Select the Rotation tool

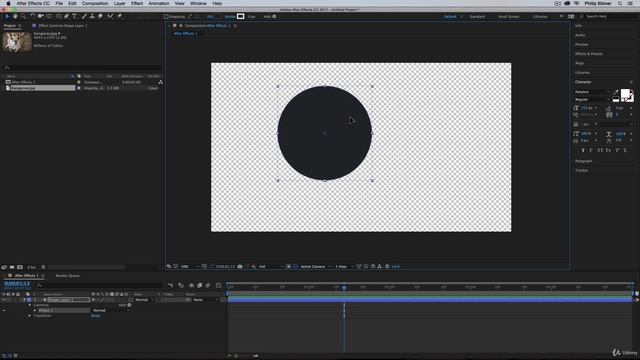[33, 16]
